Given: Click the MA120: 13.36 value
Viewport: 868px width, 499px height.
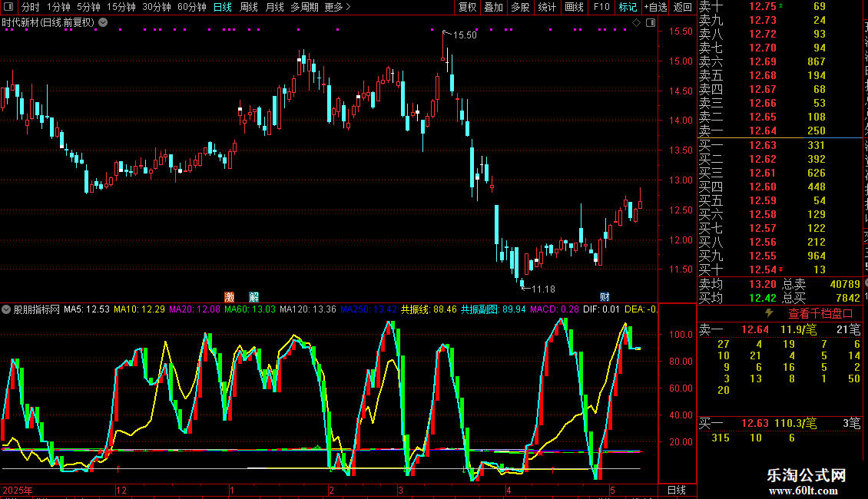Looking at the screenshot, I should coord(308,309).
